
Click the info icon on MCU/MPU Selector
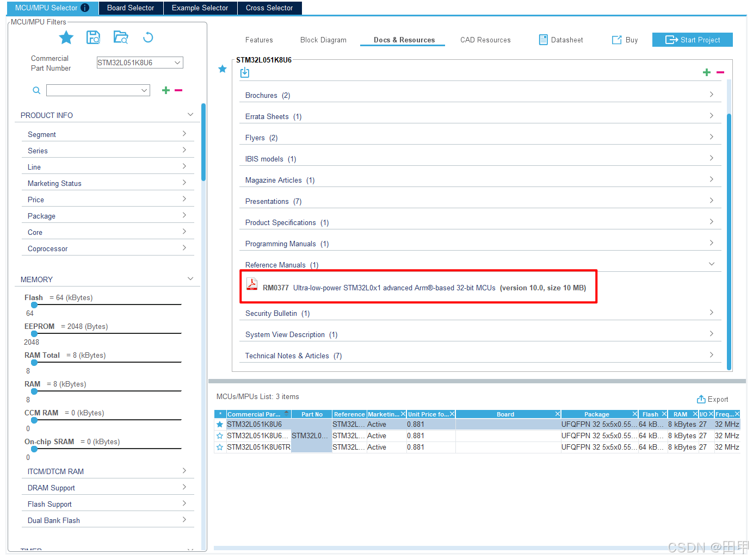coord(85,8)
